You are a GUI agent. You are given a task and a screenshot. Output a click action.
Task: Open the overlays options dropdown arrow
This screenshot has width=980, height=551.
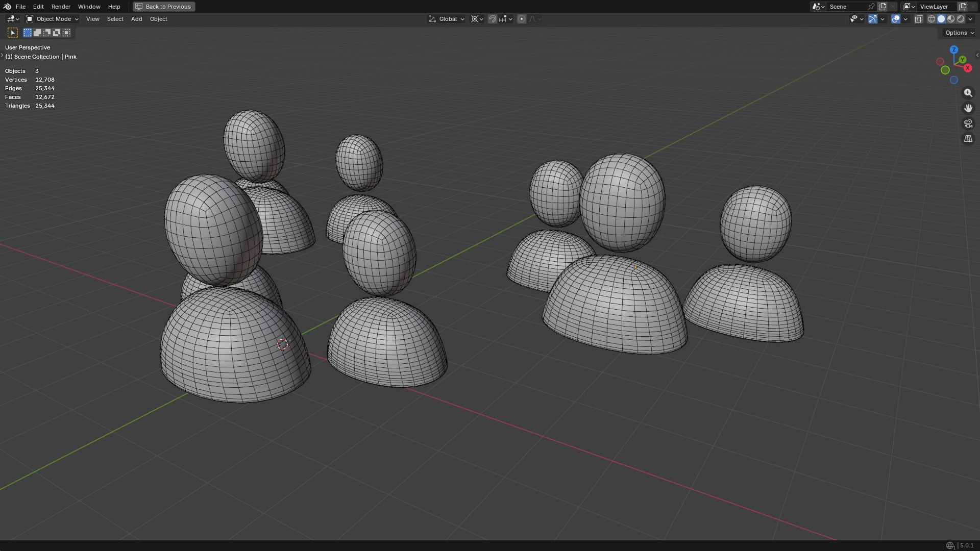click(x=905, y=19)
